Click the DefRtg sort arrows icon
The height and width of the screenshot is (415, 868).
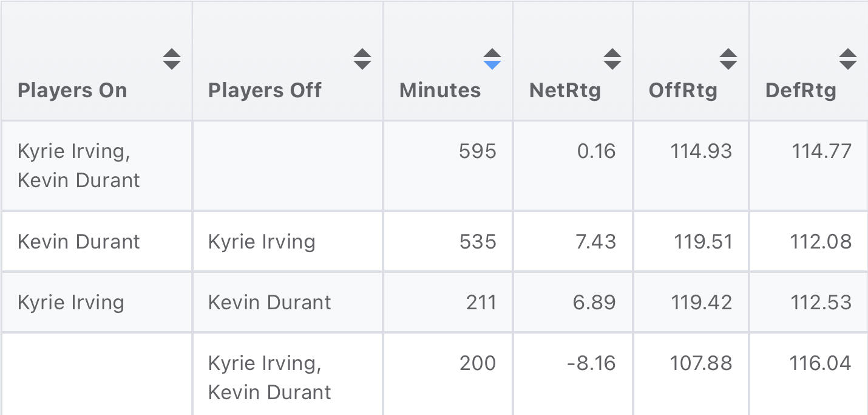click(848, 59)
